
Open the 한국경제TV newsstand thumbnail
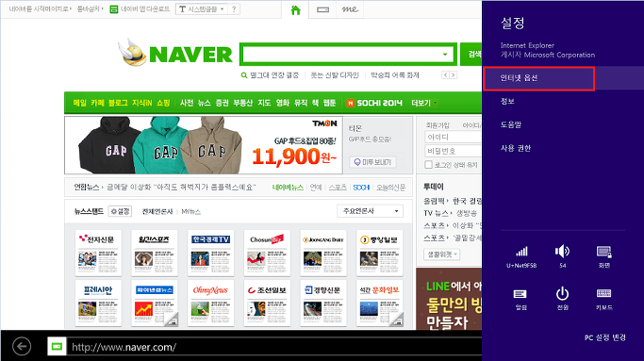210,253
